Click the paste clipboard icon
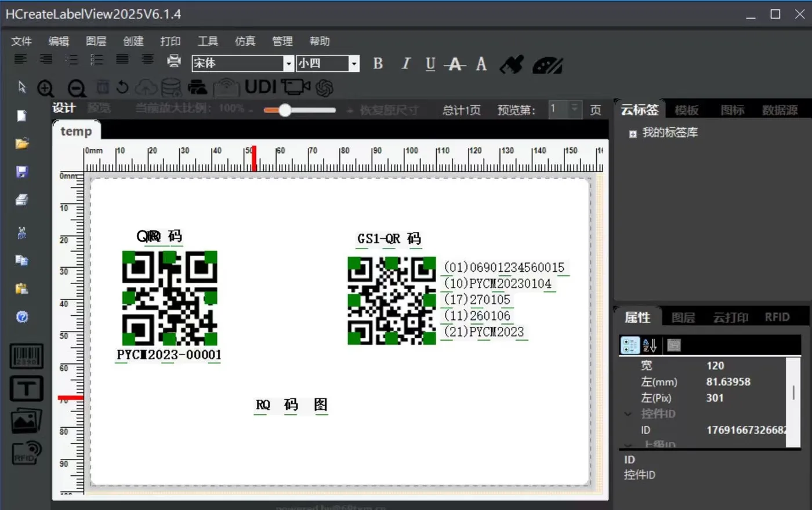812x510 pixels. (22, 289)
